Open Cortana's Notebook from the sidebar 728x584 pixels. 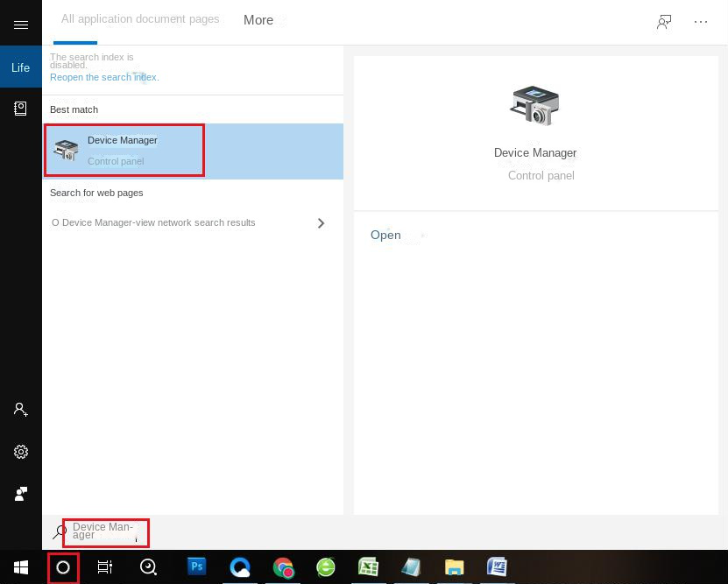20,109
